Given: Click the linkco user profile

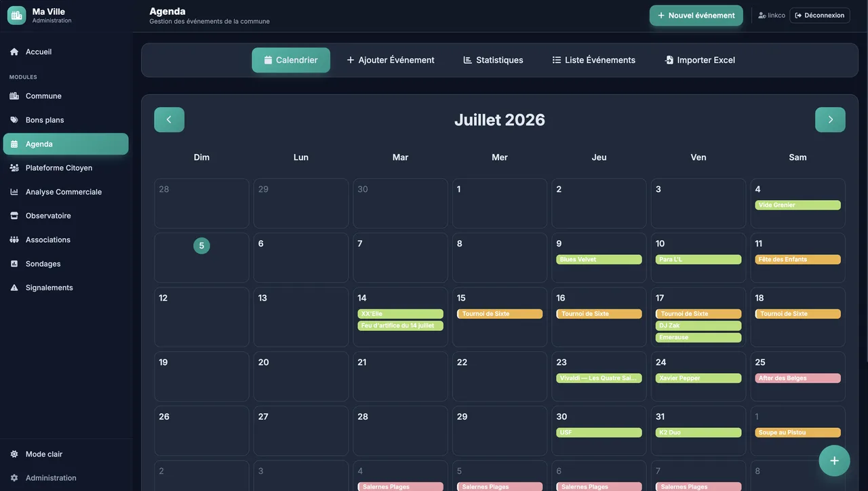Looking at the screenshot, I should tap(772, 16).
